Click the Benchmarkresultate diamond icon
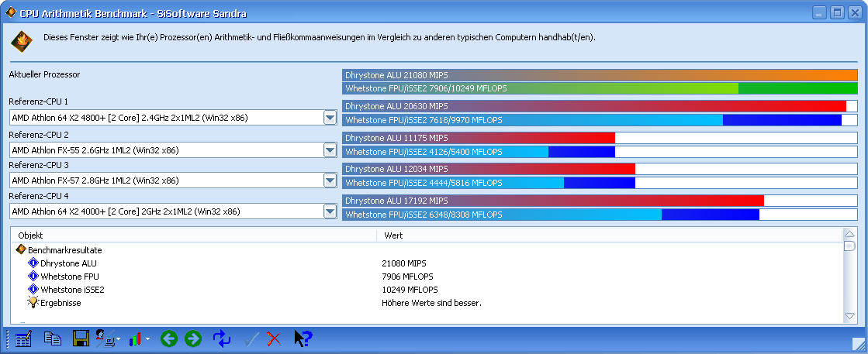The width and height of the screenshot is (868, 354). (x=21, y=250)
